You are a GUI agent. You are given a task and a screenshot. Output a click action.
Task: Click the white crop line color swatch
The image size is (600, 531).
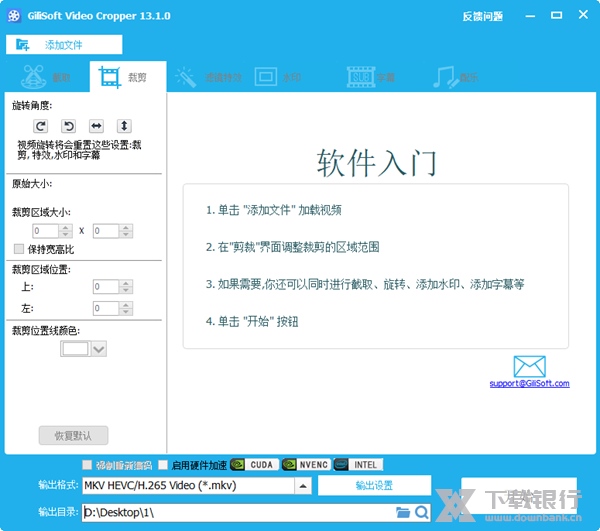pos(75,349)
